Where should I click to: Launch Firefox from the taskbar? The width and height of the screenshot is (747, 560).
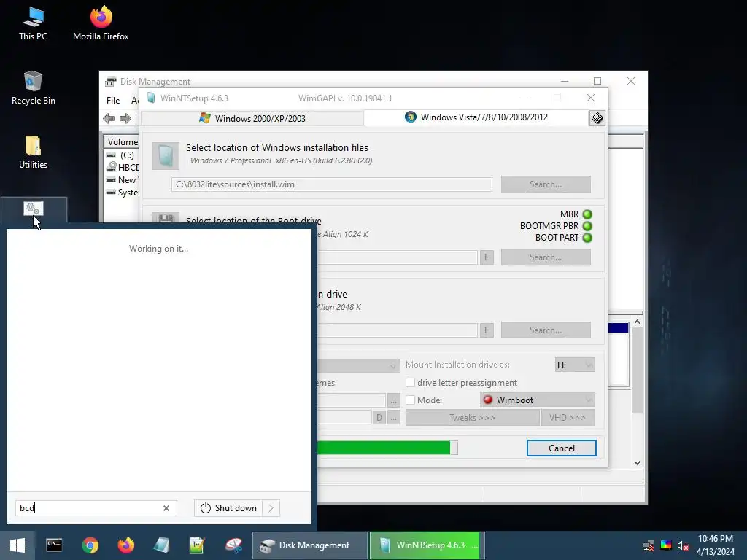(125, 545)
